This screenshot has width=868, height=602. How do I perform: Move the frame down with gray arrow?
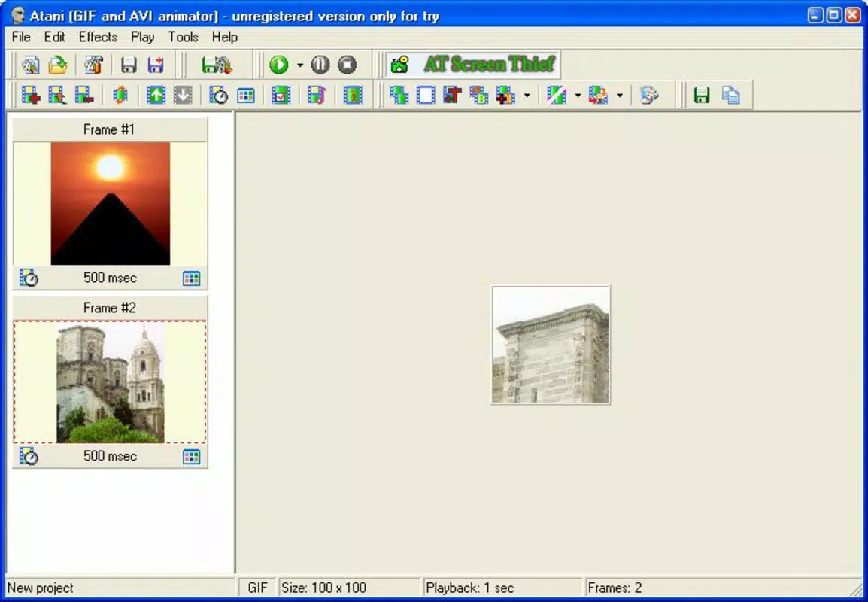183,96
